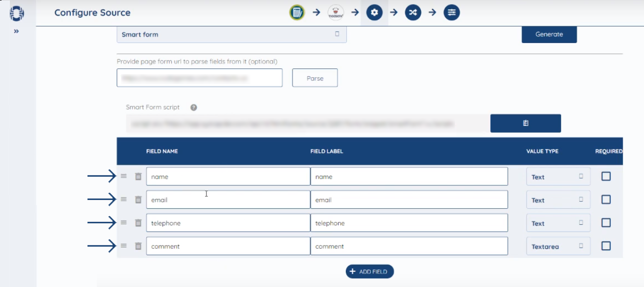Delete the comment field row
644x287 pixels.
click(138, 247)
